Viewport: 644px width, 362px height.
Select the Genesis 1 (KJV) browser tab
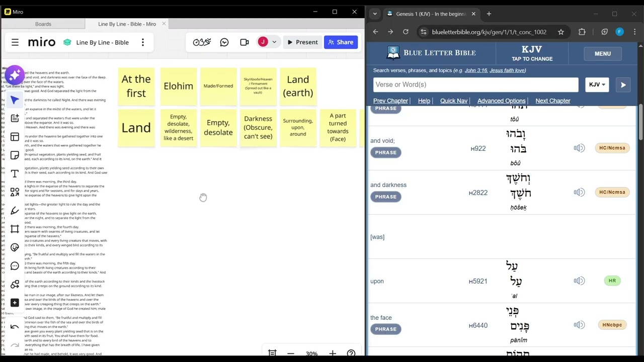coord(431,14)
